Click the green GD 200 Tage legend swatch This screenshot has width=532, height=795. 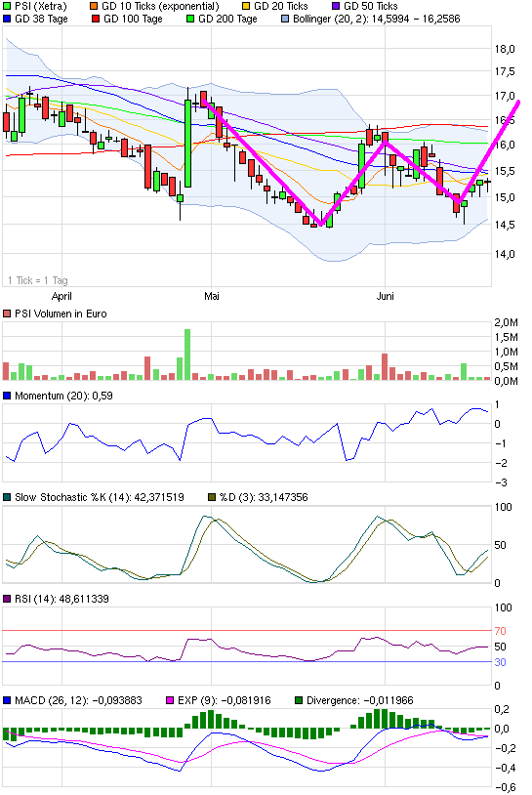[190, 20]
